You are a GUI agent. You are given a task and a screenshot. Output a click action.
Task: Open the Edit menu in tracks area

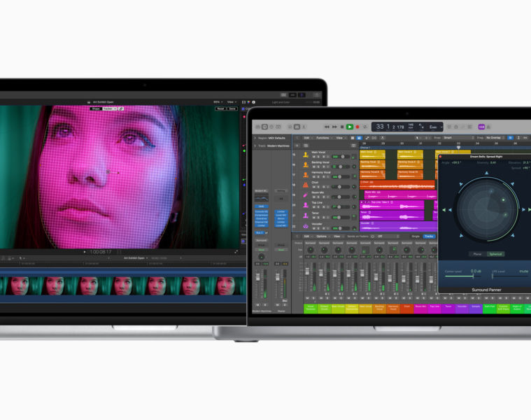point(306,138)
